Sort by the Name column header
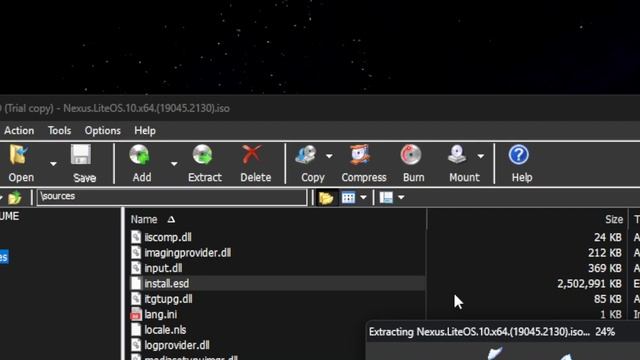This screenshot has width=640, height=360. tap(144, 220)
